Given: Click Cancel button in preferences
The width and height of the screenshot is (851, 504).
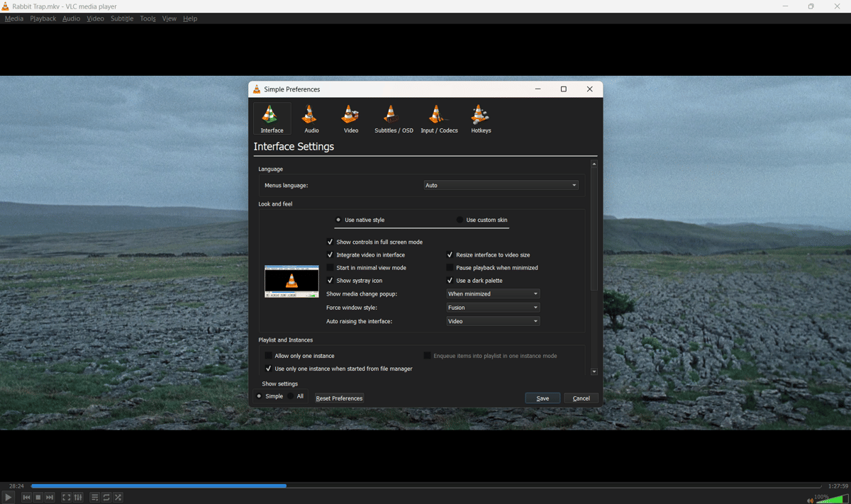Looking at the screenshot, I should pyautogui.click(x=581, y=398).
